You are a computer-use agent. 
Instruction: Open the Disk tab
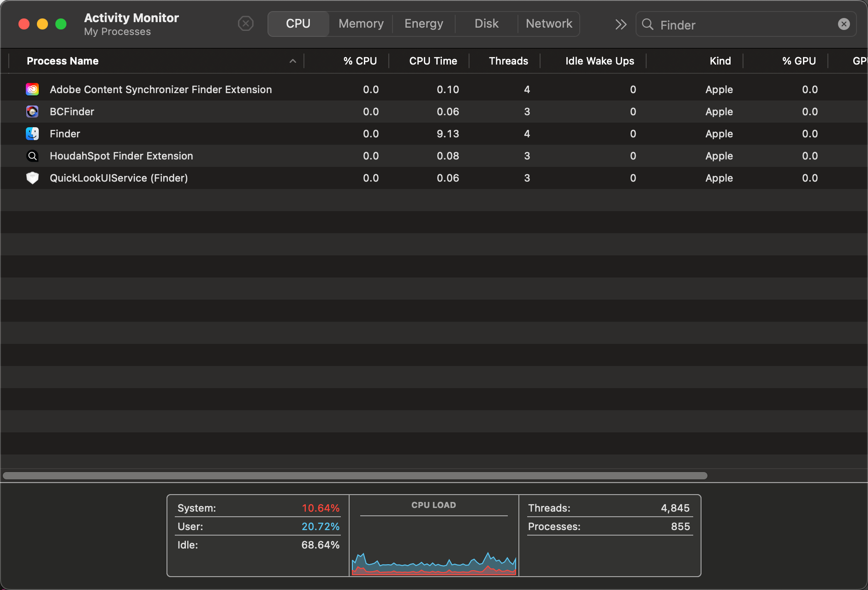(x=486, y=24)
